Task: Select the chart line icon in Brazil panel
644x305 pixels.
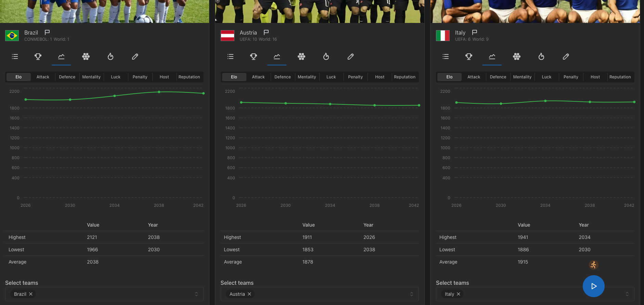Action: coord(61,56)
